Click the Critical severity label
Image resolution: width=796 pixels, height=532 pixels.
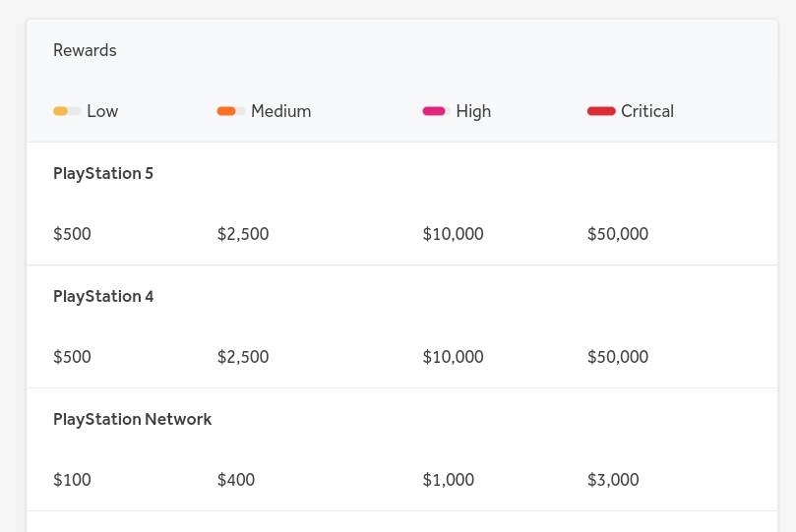pos(647,111)
